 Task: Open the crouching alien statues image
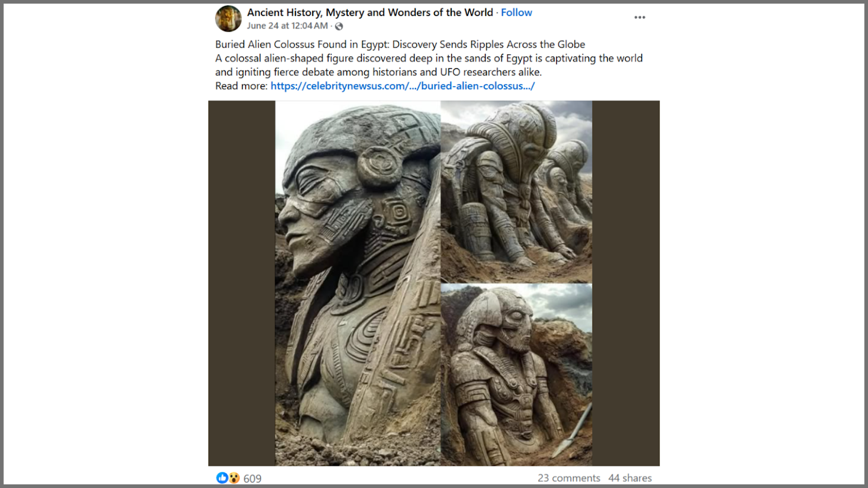[x=516, y=191]
